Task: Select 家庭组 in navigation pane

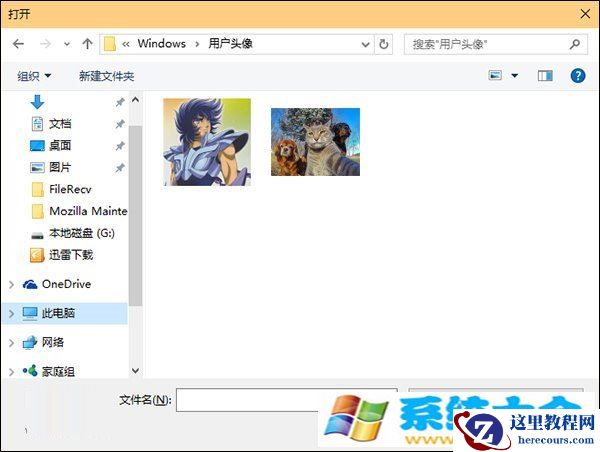Action: [x=58, y=371]
